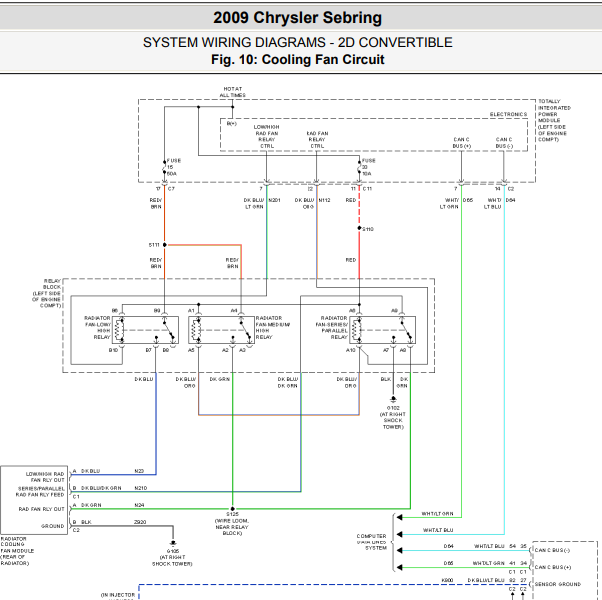Select "RELAY BLOCK (LEFT SIDE OF ENGINE COMPT)" label
The height and width of the screenshot is (600, 602).
46,293
